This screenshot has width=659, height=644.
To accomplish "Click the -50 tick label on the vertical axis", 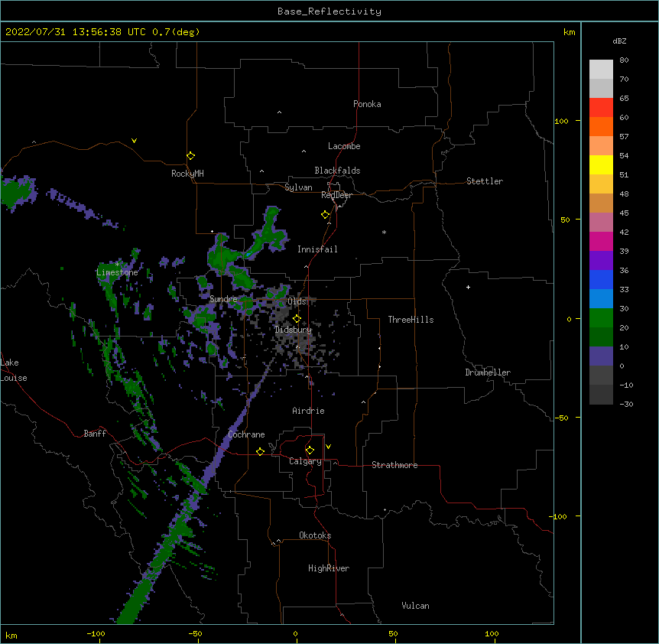I will coord(561,418).
